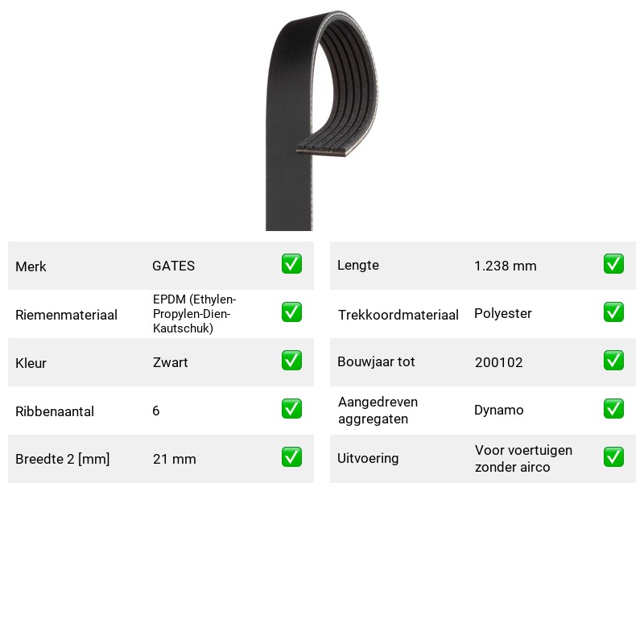Image resolution: width=644 pixels, height=644 pixels.
Task: Click the EPDM material description text
Action: click(194, 314)
